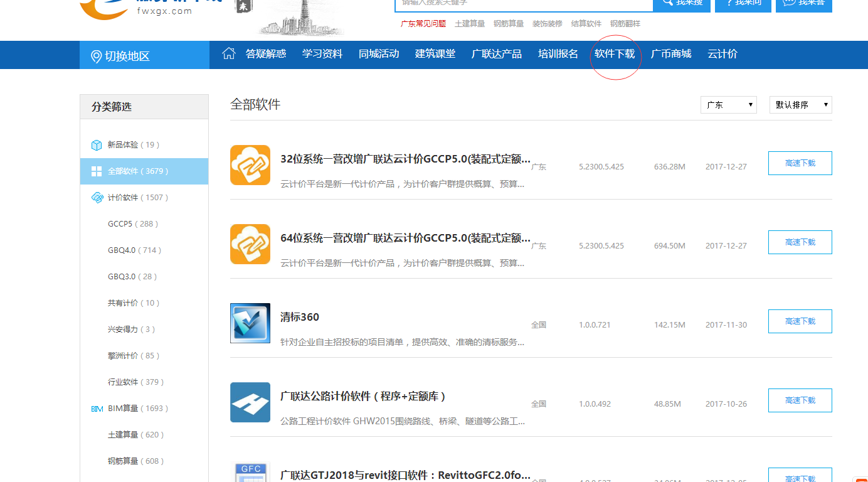Click the 钢筋翻样 hot keyword link

(625, 24)
